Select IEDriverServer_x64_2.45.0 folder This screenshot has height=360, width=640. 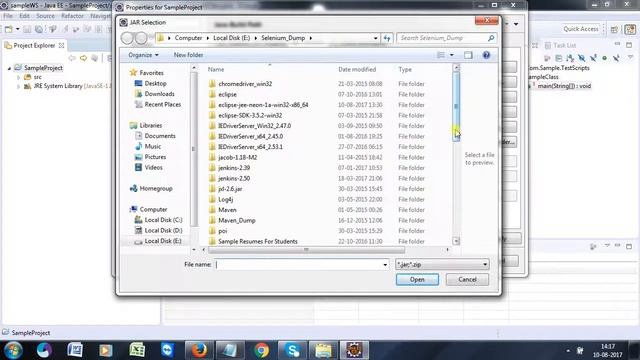point(251,136)
